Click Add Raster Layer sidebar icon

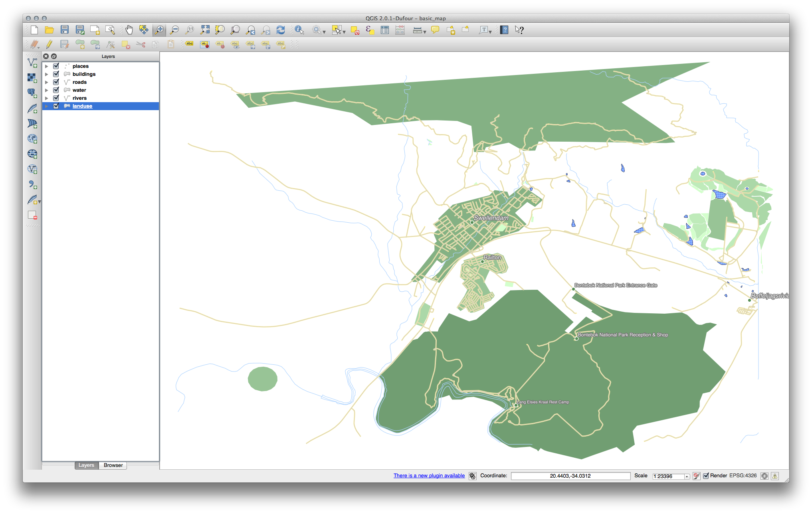(x=32, y=78)
